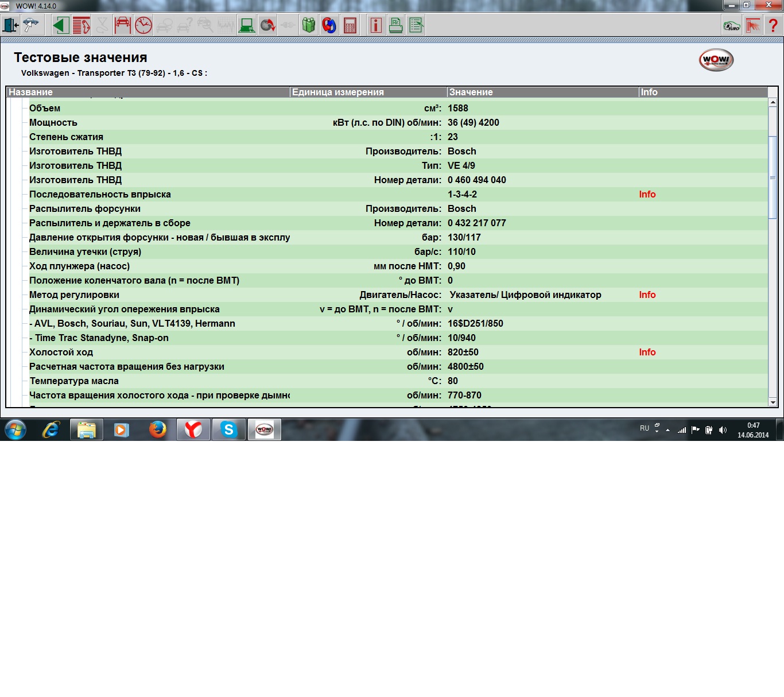Open Info link for Метод регулировки

[647, 295]
